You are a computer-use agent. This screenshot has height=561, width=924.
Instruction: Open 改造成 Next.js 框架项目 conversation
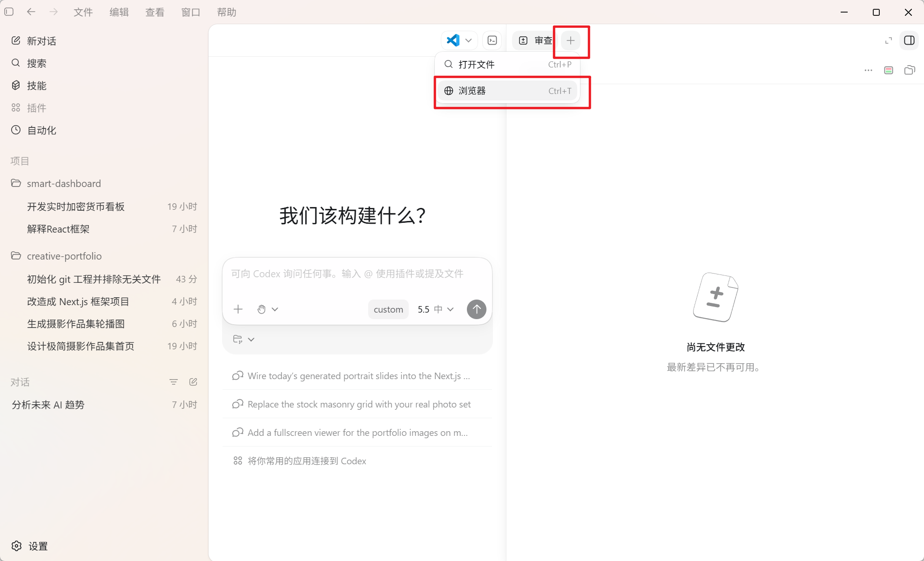pyautogui.click(x=104, y=301)
